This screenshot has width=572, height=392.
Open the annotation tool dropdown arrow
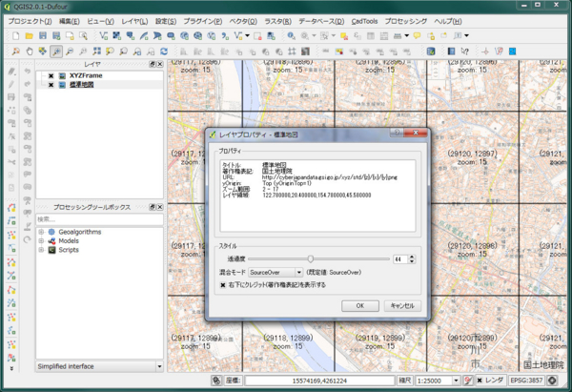pyautogui.click(x=466, y=36)
